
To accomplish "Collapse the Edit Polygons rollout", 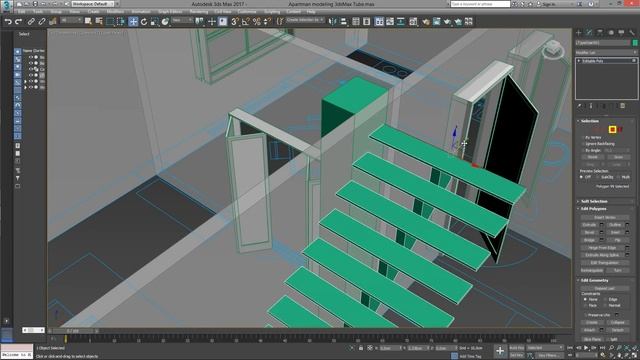I will click(x=593, y=209).
